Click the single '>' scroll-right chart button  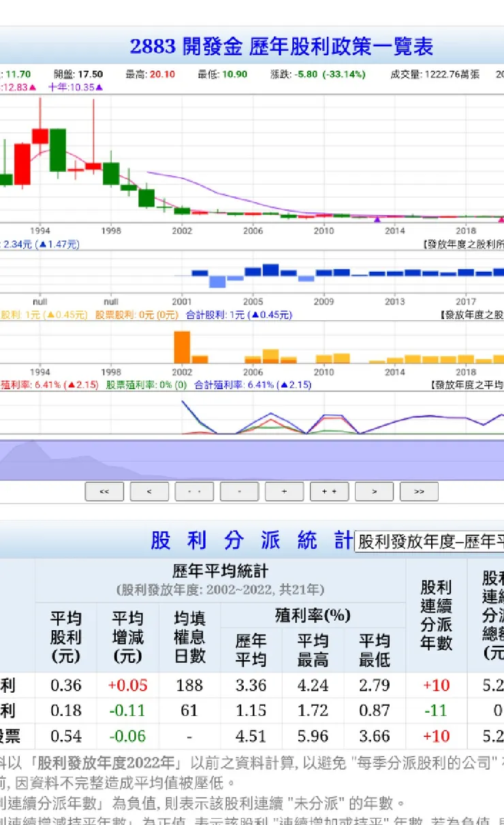click(374, 491)
